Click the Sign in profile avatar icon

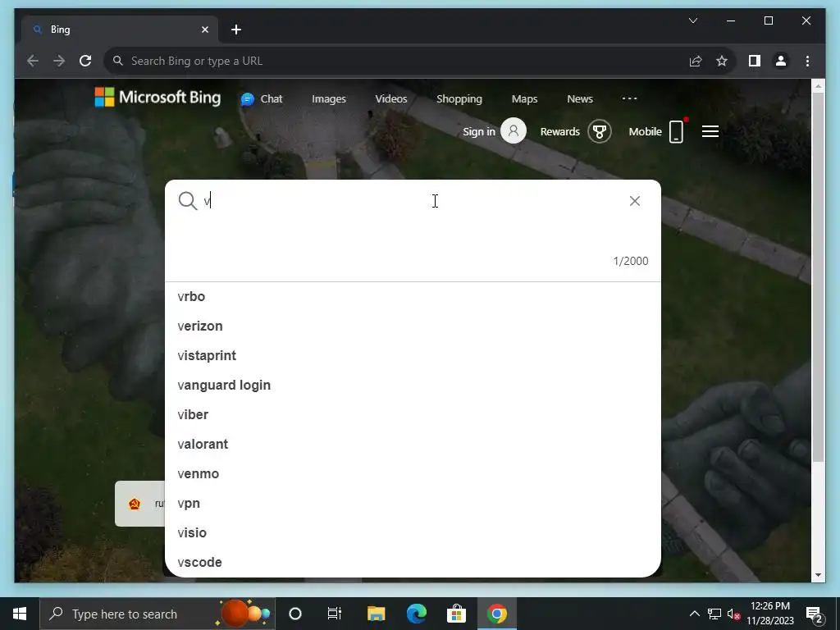click(x=514, y=130)
